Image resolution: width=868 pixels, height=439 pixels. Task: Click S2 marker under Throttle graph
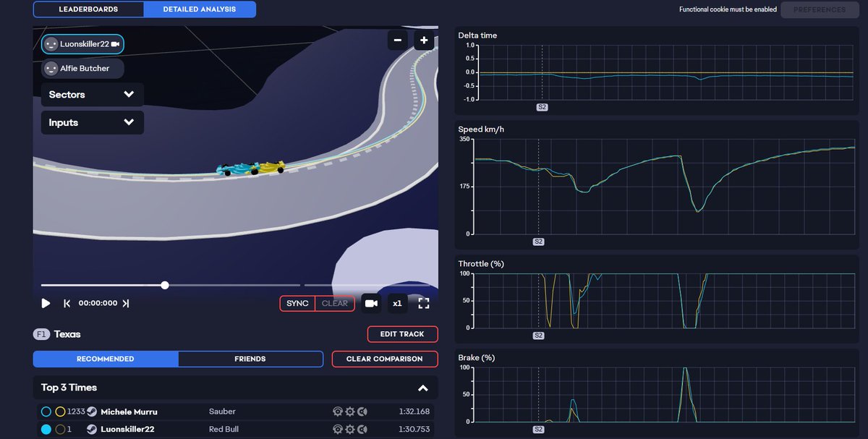(538, 336)
